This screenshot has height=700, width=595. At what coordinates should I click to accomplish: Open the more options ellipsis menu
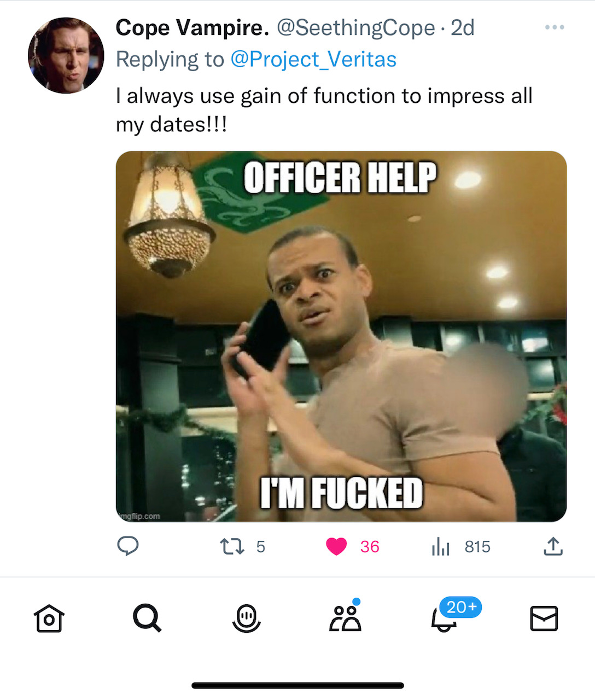[x=555, y=26]
